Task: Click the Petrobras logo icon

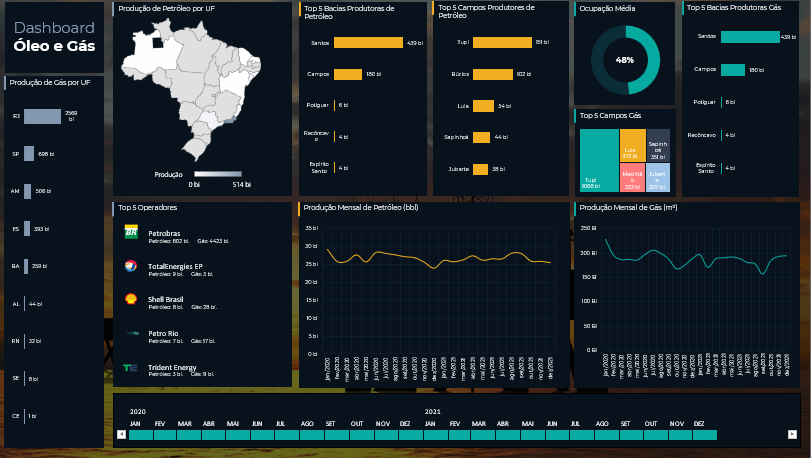Action: (x=131, y=232)
